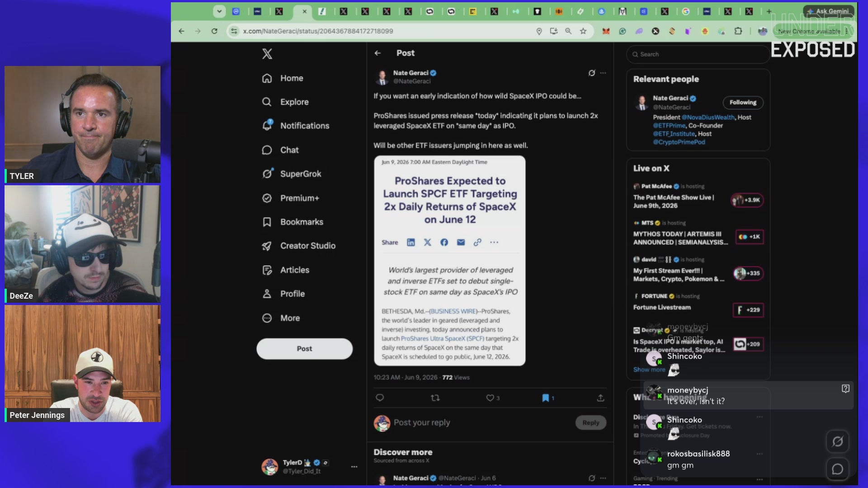Open Notifications in the sidebar
The width and height of the screenshot is (868, 488).
(296, 126)
